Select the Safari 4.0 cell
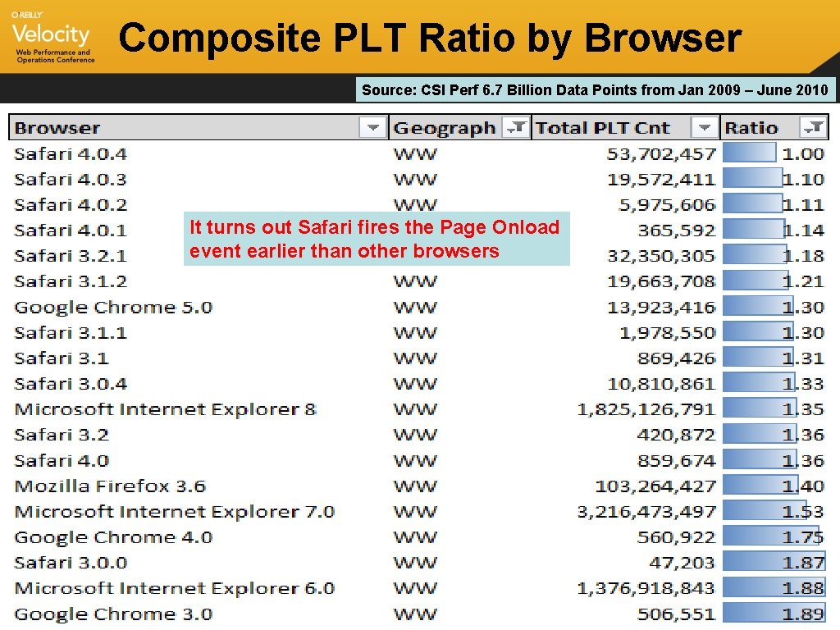This screenshot has width=840, height=630. pos(62,461)
